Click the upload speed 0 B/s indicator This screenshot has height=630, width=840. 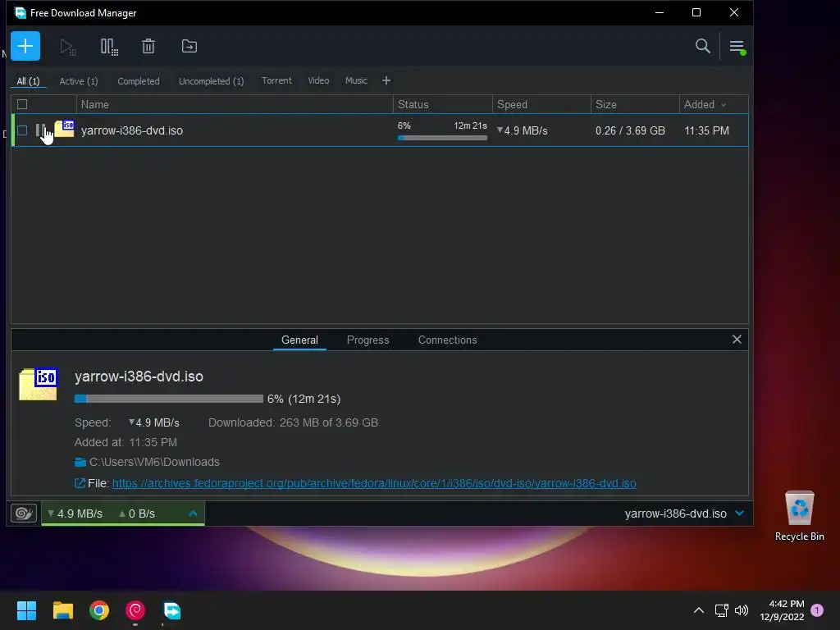[x=137, y=514]
